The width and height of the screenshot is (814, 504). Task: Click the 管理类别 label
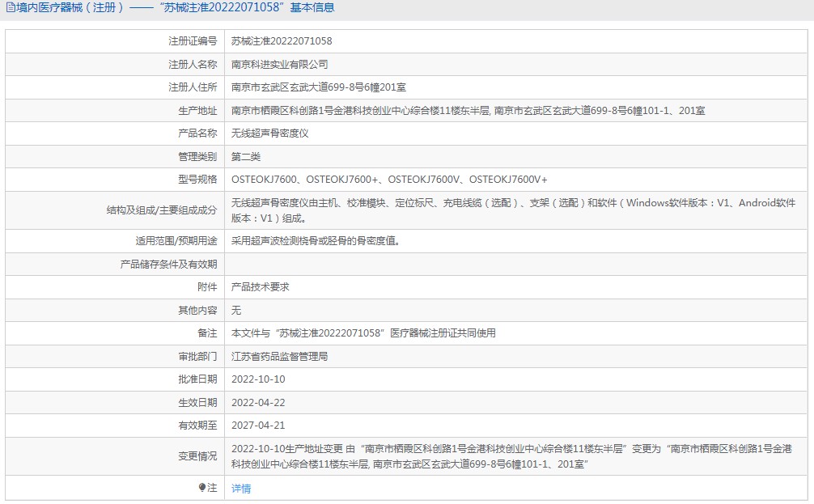197,157
